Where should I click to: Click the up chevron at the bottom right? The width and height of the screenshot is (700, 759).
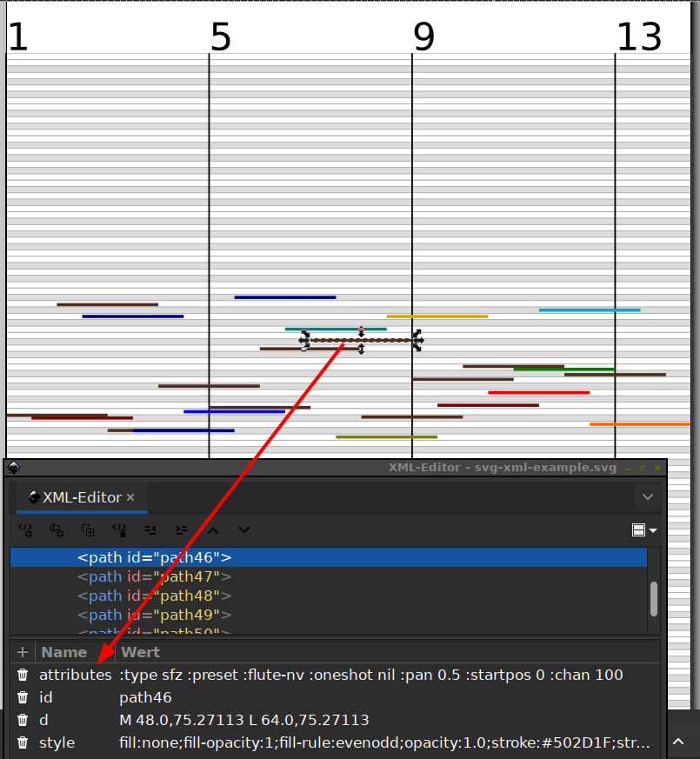point(679,742)
